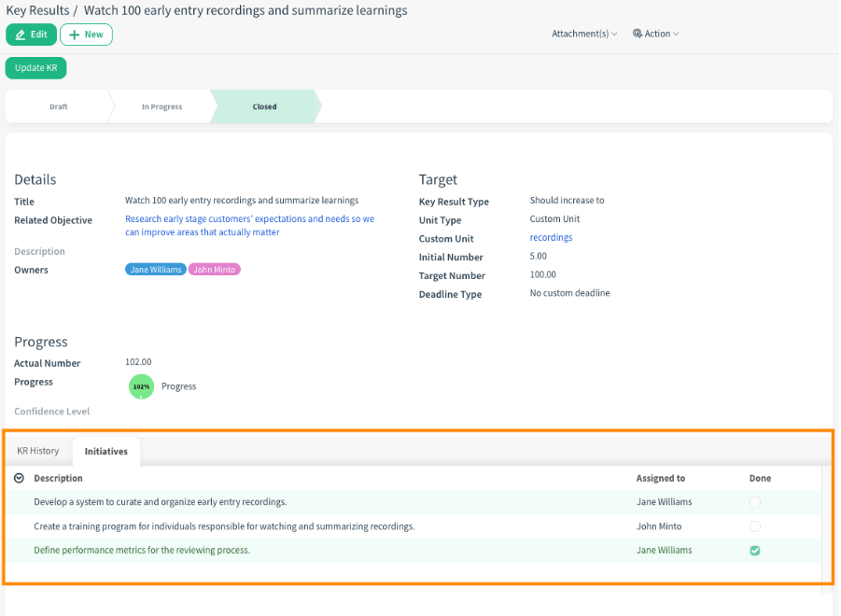
Task: Toggle the circled chevron next to Description header
Action: (x=19, y=478)
